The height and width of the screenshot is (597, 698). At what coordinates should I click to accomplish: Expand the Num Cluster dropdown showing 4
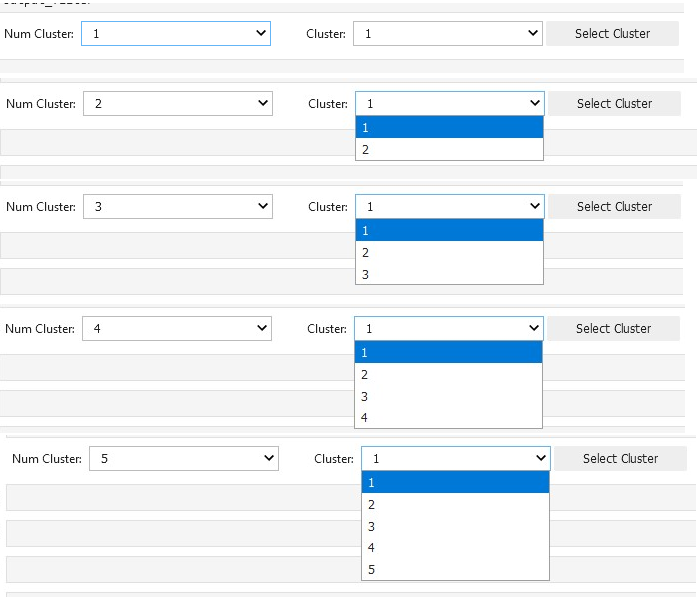point(177,329)
